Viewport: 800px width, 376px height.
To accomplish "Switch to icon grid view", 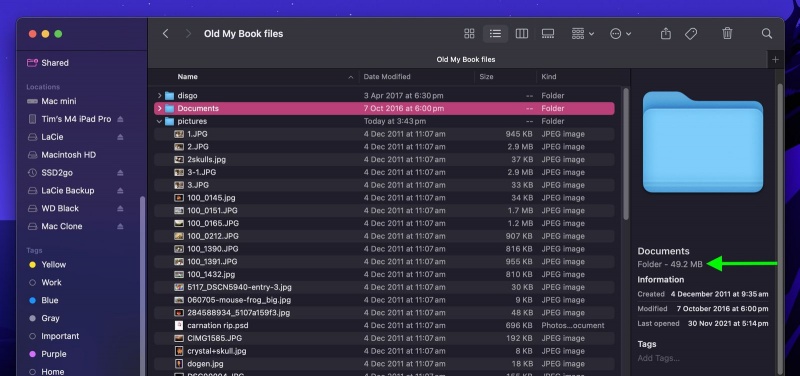I will pos(469,34).
